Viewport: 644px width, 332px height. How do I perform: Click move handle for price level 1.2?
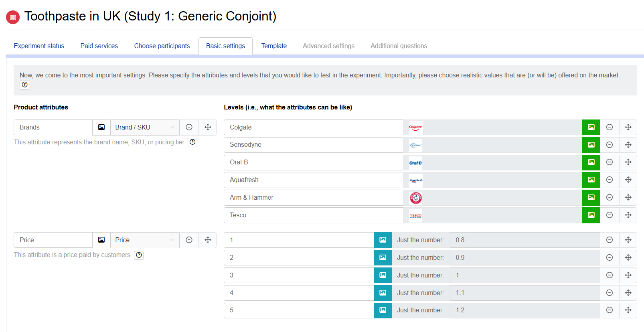pyautogui.click(x=628, y=310)
